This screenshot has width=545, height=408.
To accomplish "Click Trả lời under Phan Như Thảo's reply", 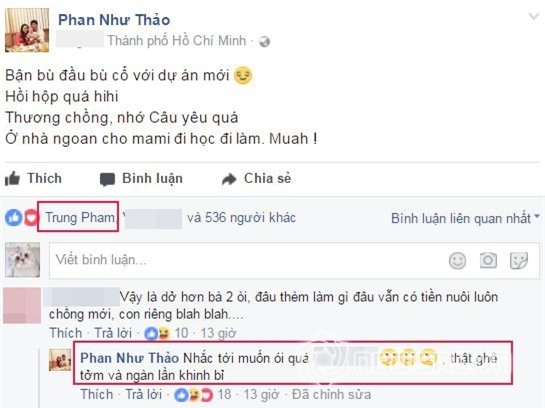I will [144, 394].
